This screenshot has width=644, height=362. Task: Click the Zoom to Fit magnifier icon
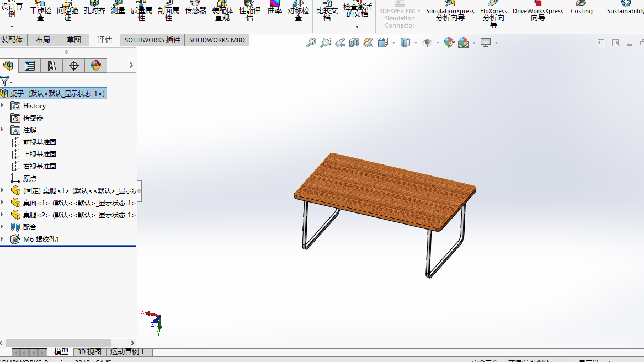point(311,42)
